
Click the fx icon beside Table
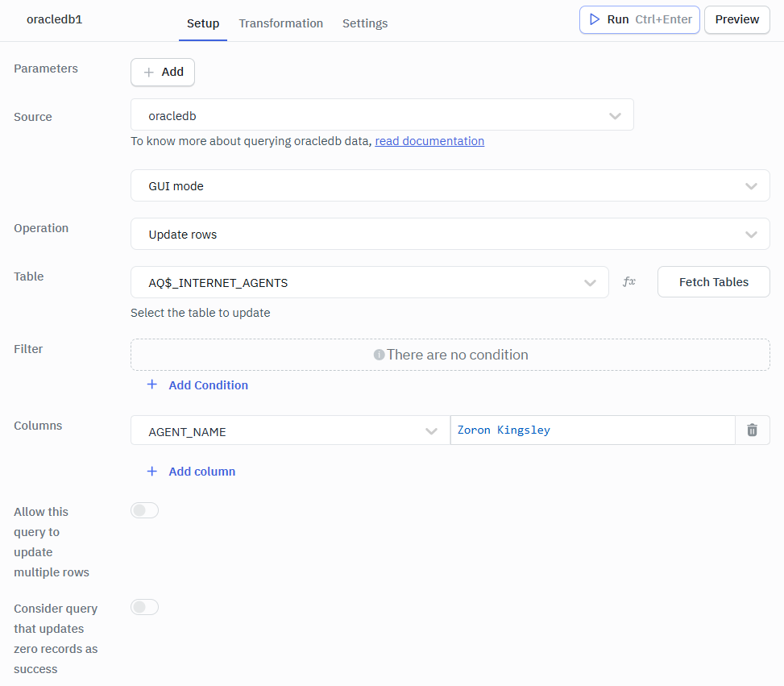tap(629, 281)
